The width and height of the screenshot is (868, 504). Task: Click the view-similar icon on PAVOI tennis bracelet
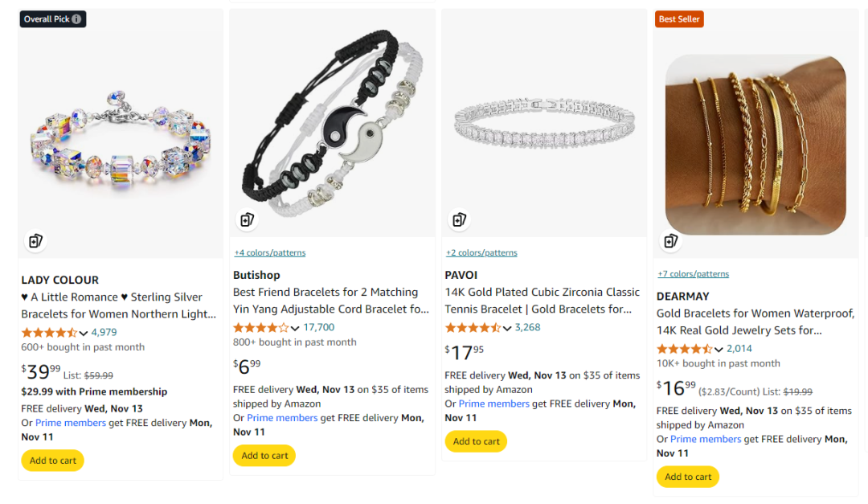click(x=459, y=219)
